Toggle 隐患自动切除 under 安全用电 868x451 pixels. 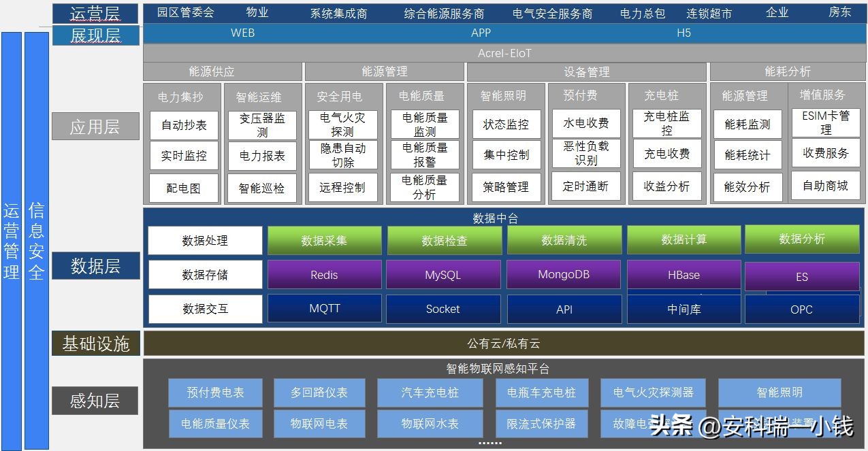pyautogui.click(x=342, y=155)
